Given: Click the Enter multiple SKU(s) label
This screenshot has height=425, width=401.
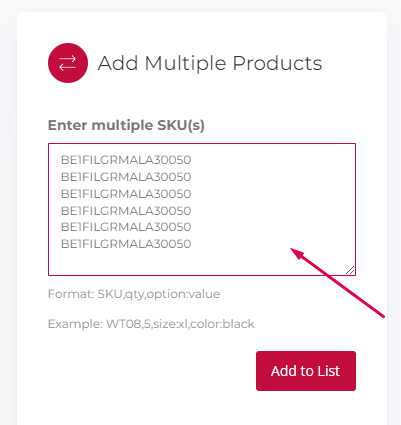Looking at the screenshot, I should click(126, 125).
